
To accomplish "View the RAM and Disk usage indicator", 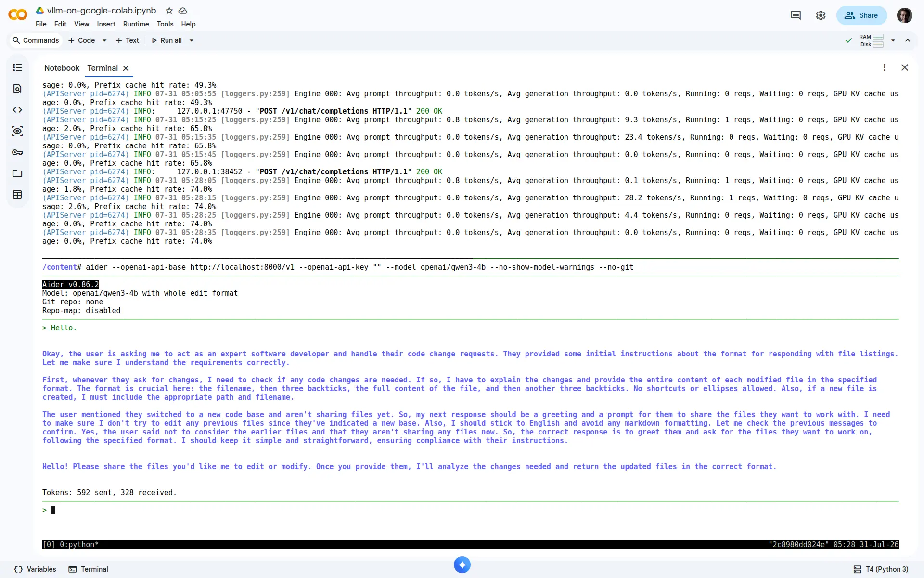I will tap(872, 40).
